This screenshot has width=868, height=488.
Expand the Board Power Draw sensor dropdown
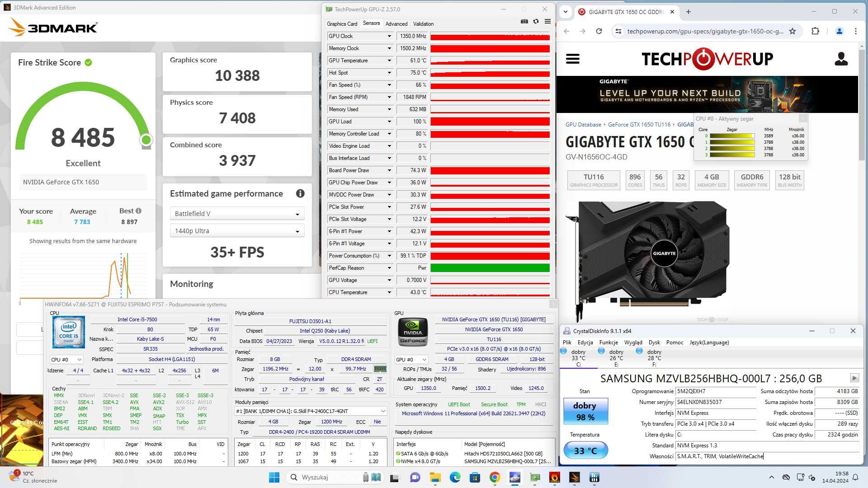tap(389, 170)
